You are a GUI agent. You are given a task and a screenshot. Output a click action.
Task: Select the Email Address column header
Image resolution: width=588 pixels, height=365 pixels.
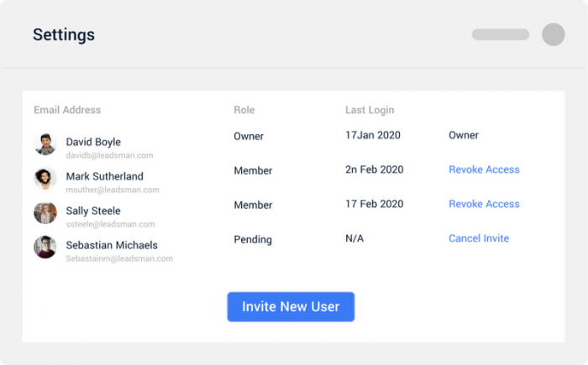[67, 110]
